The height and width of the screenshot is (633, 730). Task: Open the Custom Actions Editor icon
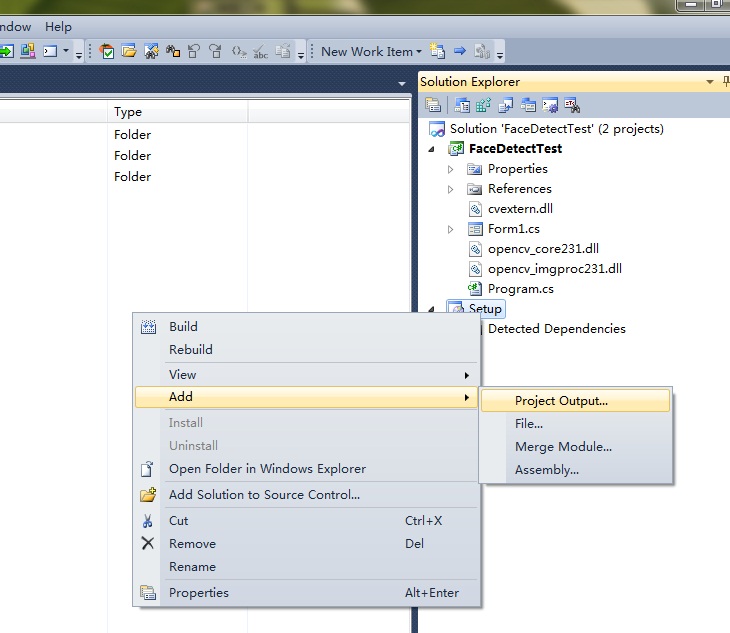point(550,105)
